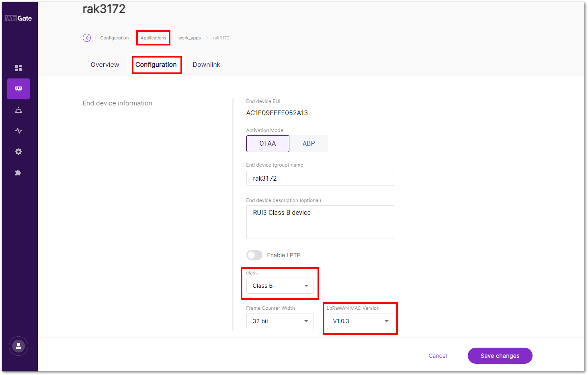Select the device management icon in the sidebar
The image size is (588, 375).
coord(18,89)
